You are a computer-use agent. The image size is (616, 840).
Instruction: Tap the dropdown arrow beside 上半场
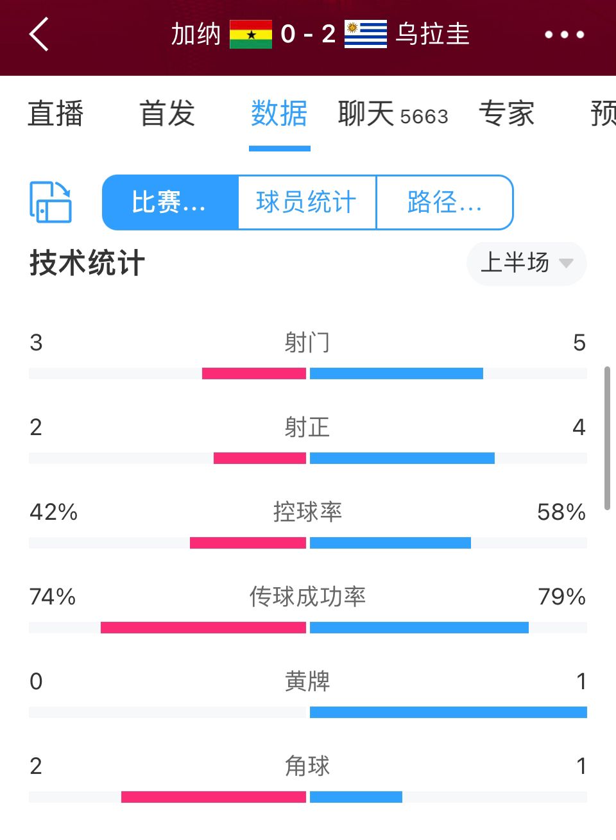click(x=566, y=263)
